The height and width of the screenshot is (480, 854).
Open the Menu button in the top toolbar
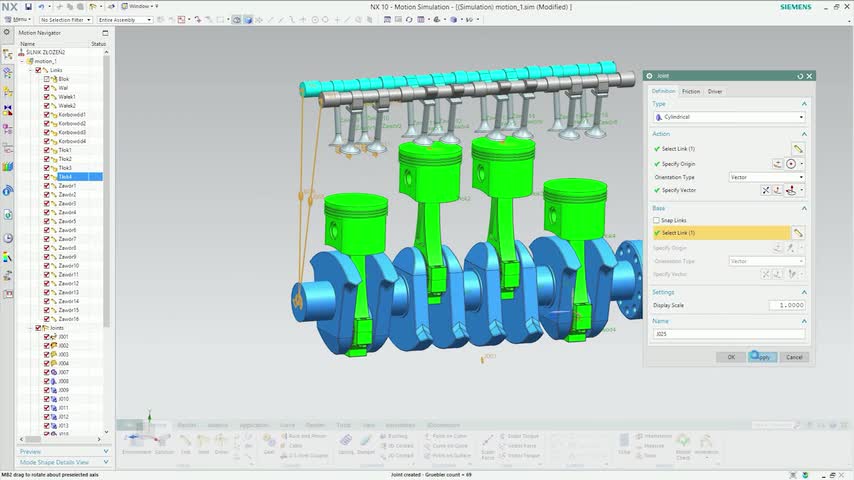17,20
